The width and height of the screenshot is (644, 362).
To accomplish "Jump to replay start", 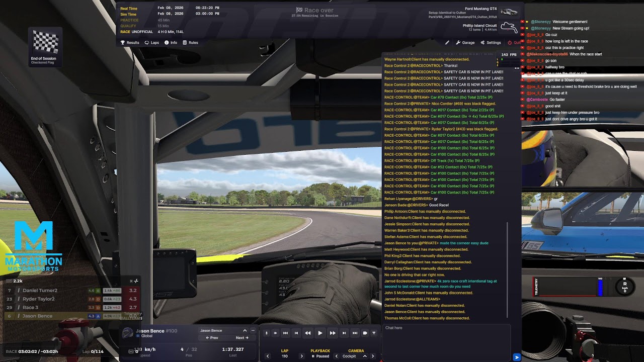I will point(285,333).
